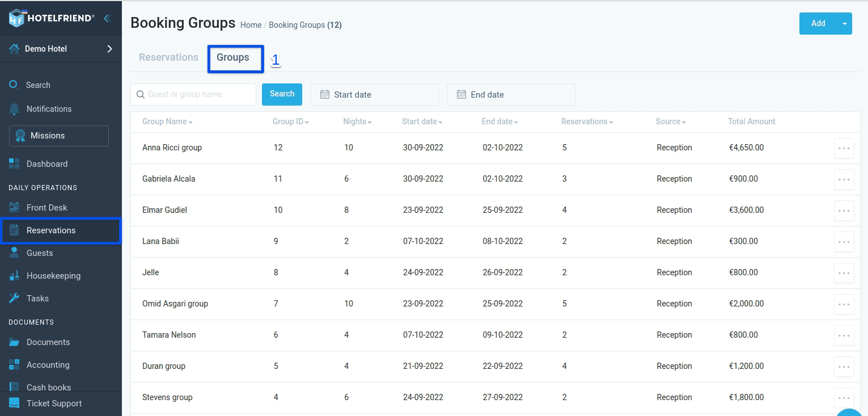Click the Guests person icon
The image size is (868, 416).
click(14, 253)
